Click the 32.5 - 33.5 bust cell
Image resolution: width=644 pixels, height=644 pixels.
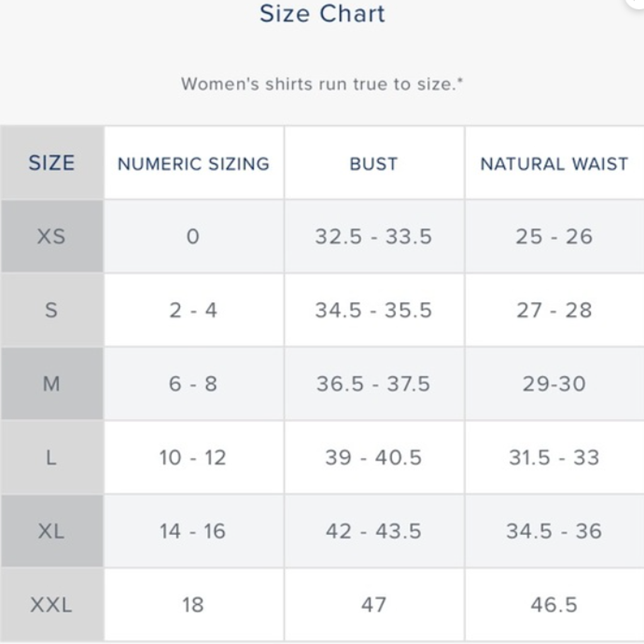pos(374,236)
